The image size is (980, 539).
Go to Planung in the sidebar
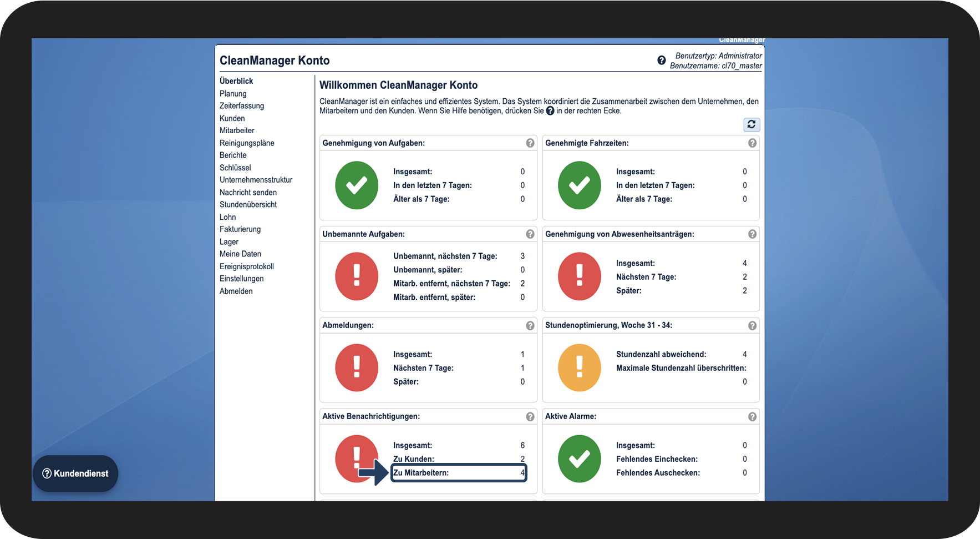tap(233, 94)
